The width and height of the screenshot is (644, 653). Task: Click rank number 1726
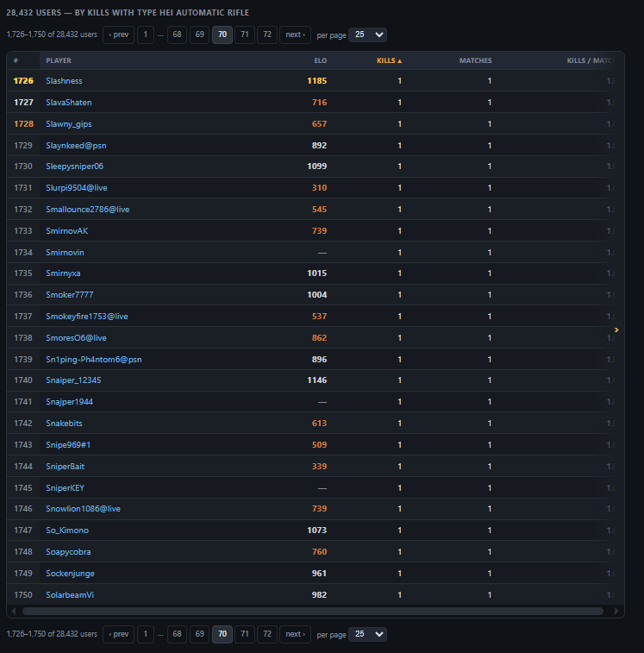(x=23, y=81)
